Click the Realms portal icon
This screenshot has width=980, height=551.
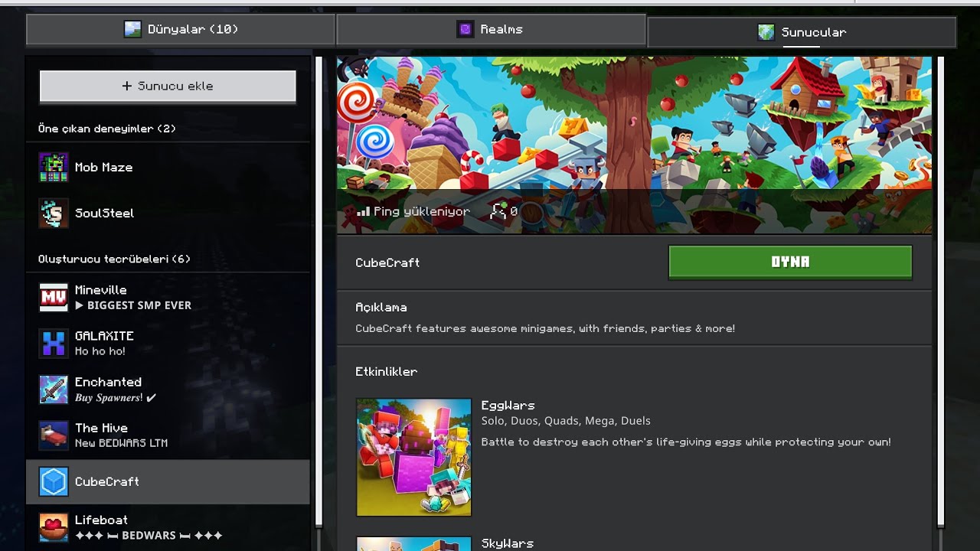click(465, 29)
